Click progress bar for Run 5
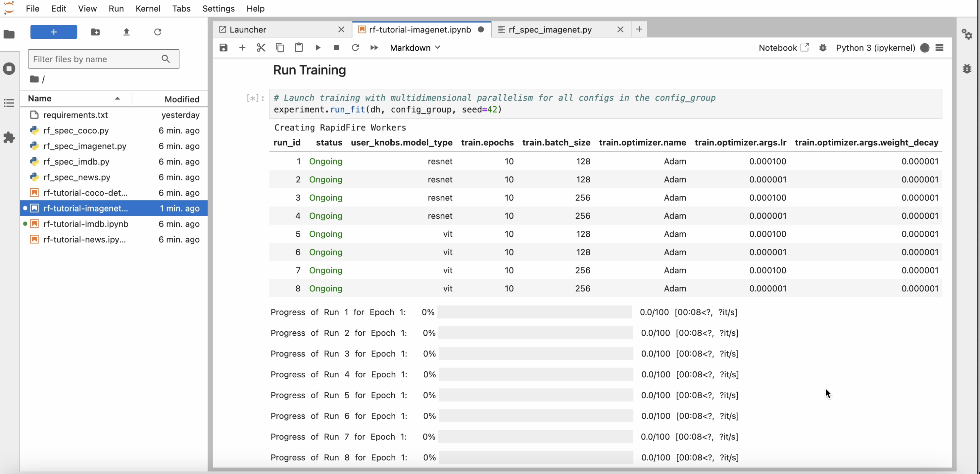The width and height of the screenshot is (980, 474). click(536, 395)
